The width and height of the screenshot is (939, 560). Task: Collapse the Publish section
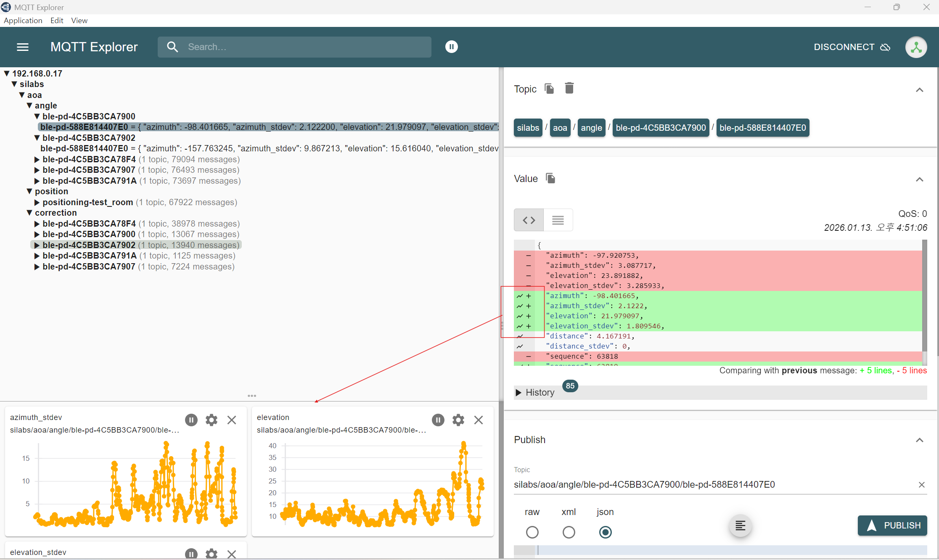point(919,440)
